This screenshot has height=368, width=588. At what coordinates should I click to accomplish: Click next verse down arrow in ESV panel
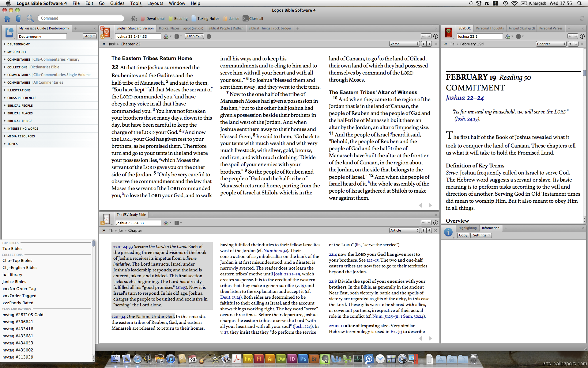coord(429,44)
